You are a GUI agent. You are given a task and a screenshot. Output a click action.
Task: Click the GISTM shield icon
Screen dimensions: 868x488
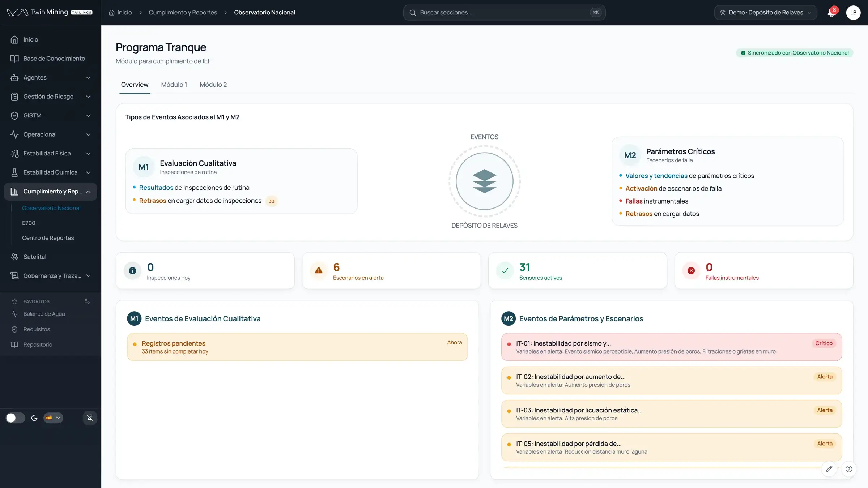[x=14, y=115]
